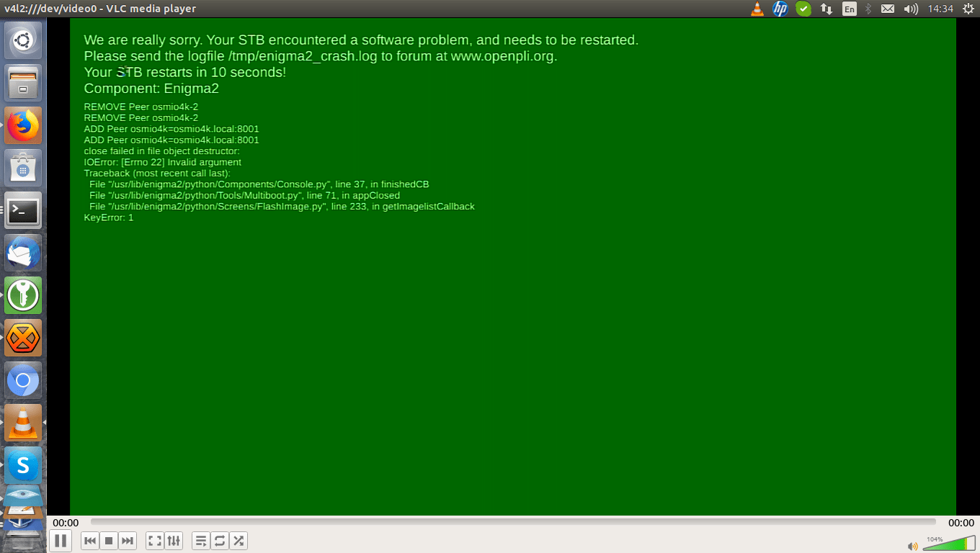Click the VLC tray indicator icon
The image size is (980, 553).
(757, 9)
